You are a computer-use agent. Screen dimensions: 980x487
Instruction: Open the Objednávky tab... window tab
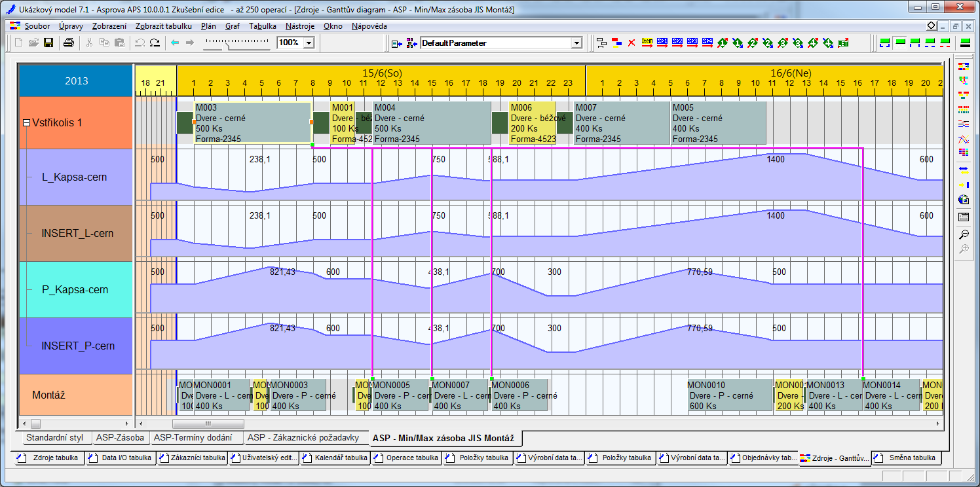click(764, 458)
